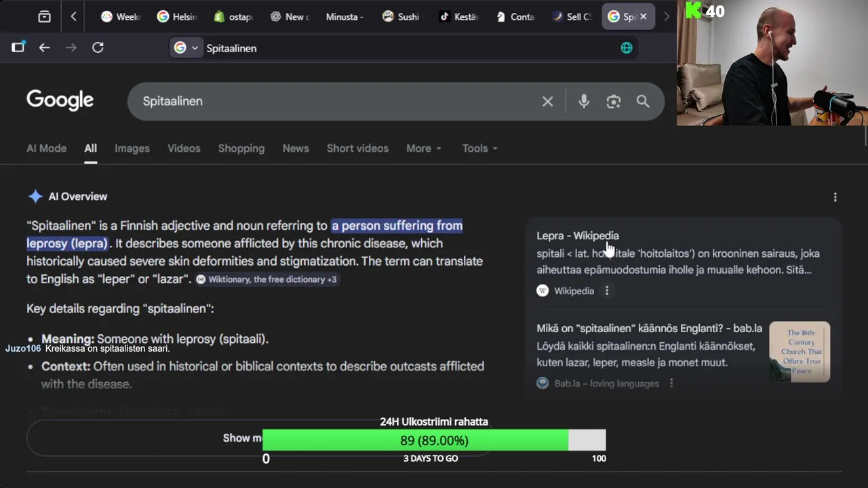Start voice search with microphone icon

point(584,102)
